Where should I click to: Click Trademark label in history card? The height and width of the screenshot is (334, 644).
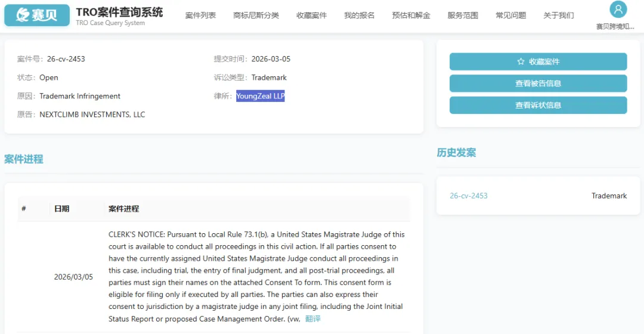(x=609, y=196)
